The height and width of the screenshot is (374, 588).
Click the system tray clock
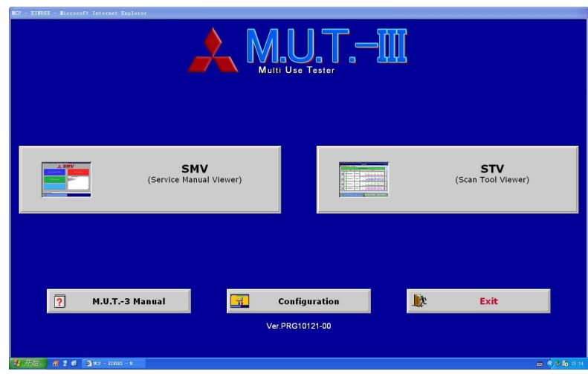[x=577, y=364]
